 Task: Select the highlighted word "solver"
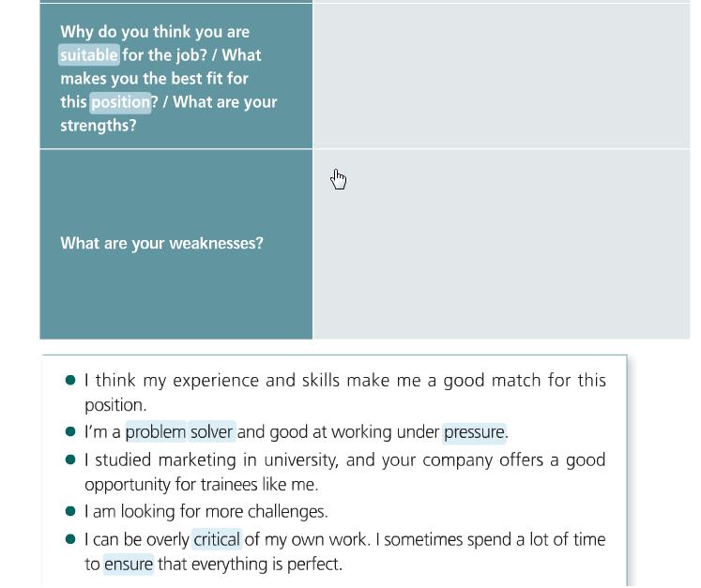pos(211,432)
